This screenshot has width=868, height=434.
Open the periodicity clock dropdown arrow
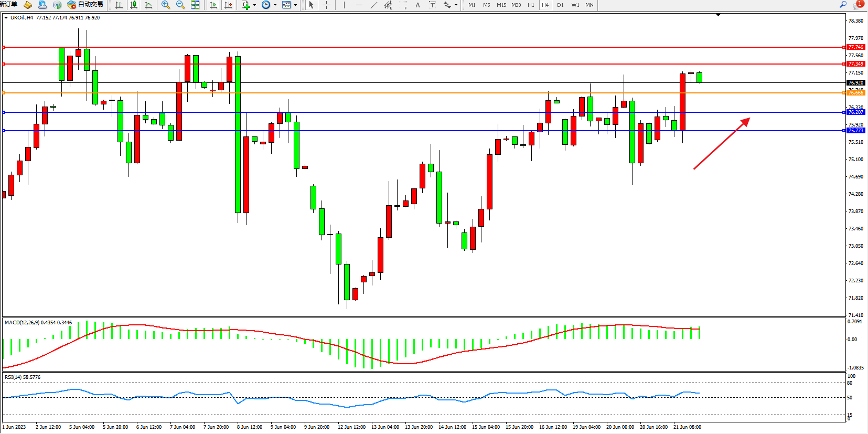click(275, 5)
